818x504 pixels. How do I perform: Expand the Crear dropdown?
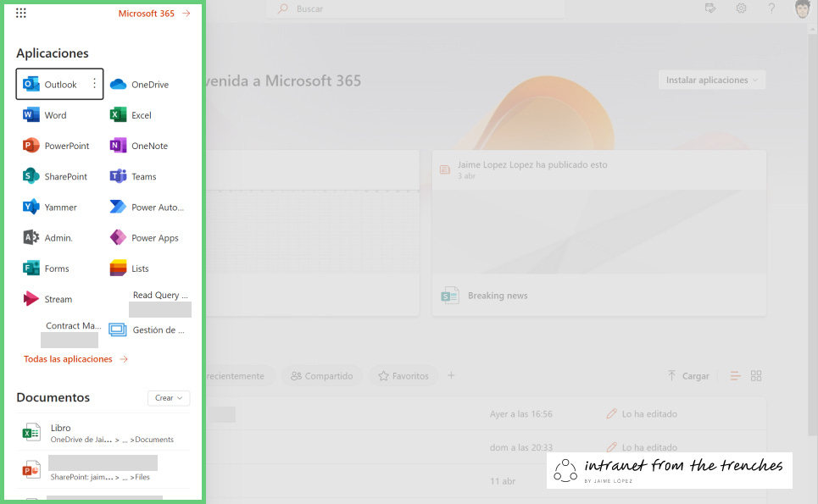tap(169, 397)
